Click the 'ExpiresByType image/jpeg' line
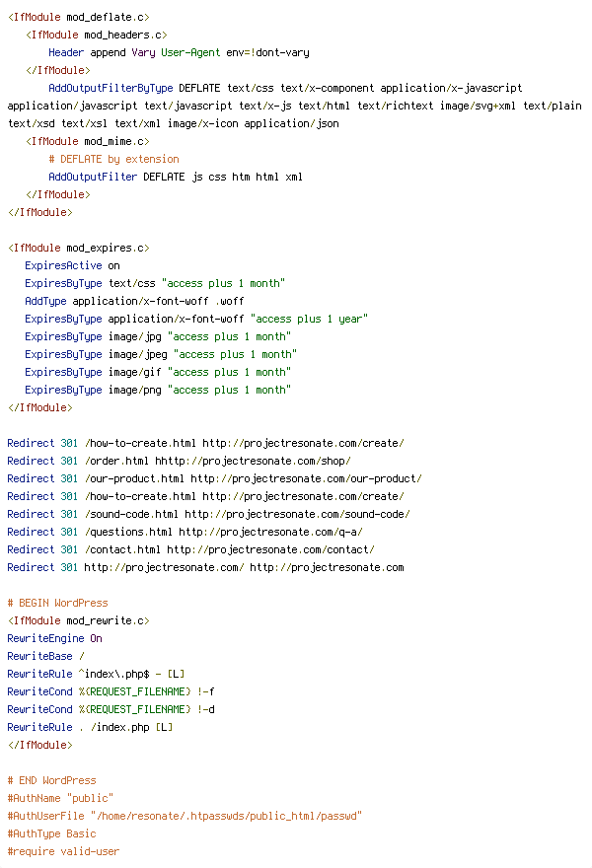This screenshot has height=868, width=592. 161,354
